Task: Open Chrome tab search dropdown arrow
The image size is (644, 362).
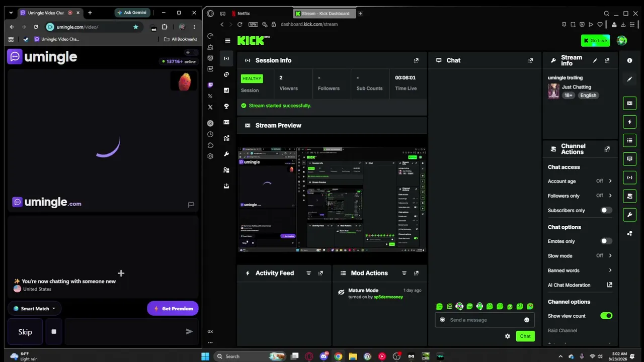Action: click(x=11, y=13)
